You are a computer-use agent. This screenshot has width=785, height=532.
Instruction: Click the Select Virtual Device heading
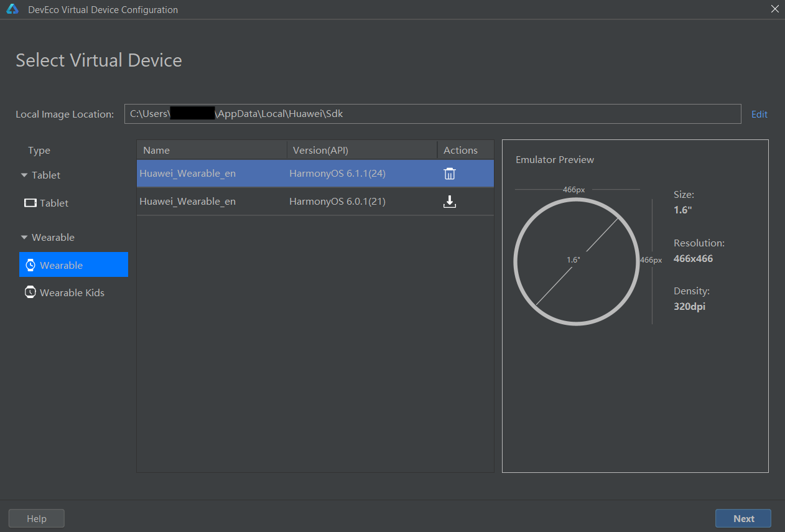pos(99,60)
